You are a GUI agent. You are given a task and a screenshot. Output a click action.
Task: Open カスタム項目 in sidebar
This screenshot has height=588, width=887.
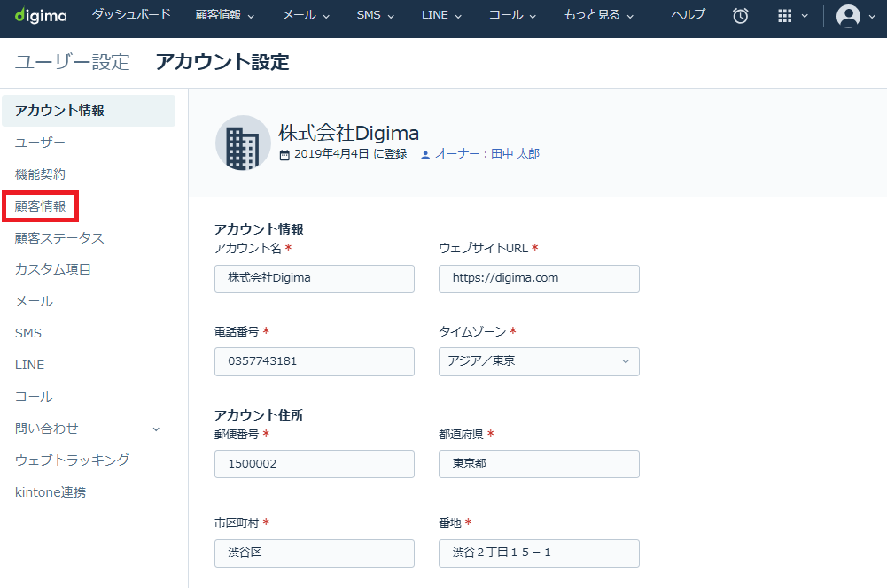click(53, 270)
